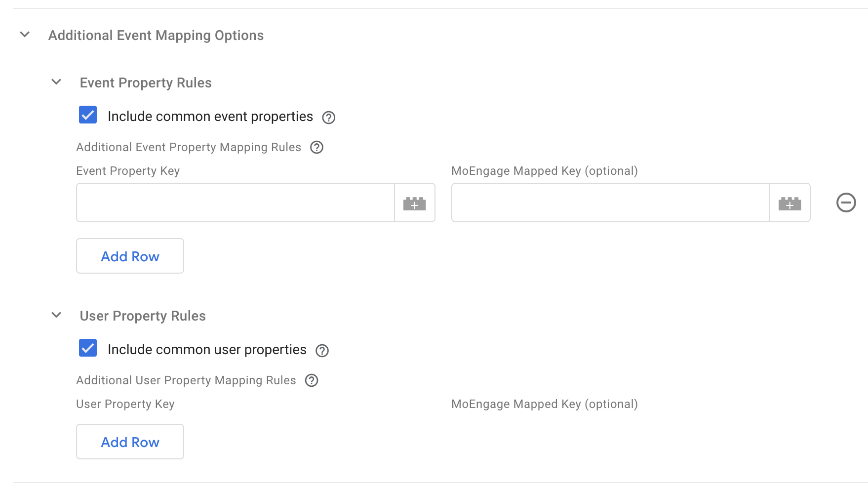Click Add Row under User Property Rules
The image size is (868, 488).
[x=130, y=442]
